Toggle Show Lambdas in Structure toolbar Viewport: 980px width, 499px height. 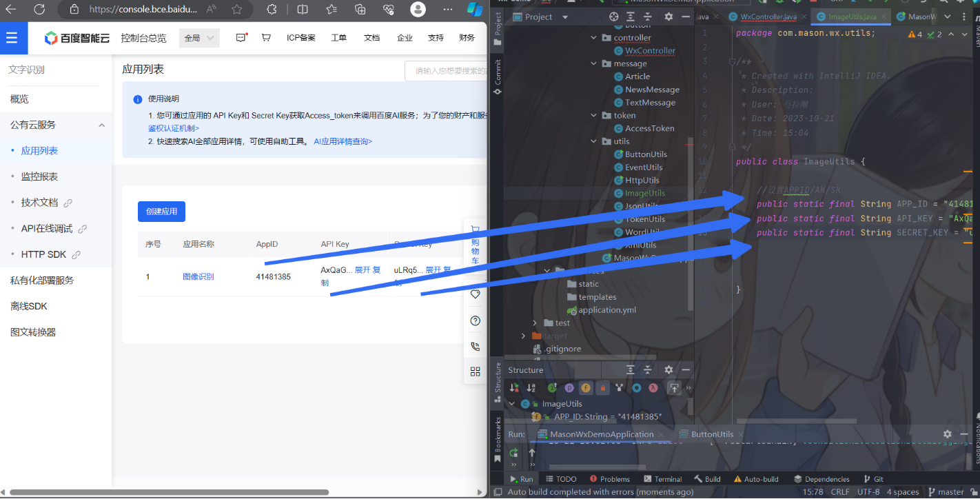653,388
